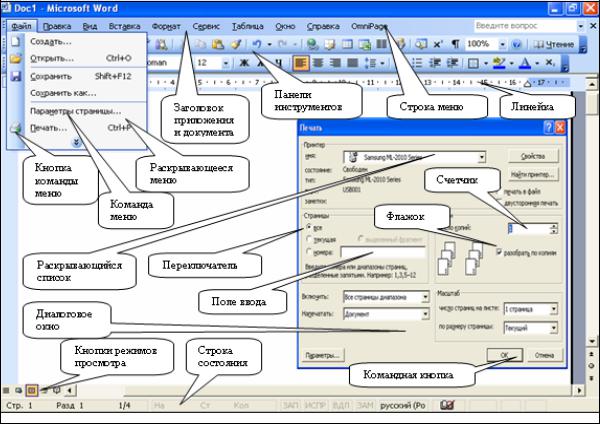Click the subscript x₂ icon
Image resolution: width=600 pixels, height=424 pixels.
[550, 62]
